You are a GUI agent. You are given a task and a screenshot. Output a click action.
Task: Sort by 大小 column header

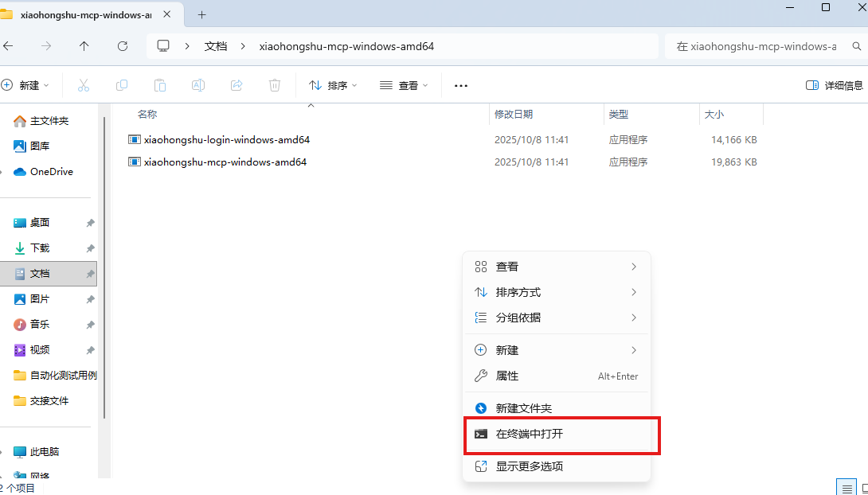pyautogui.click(x=714, y=114)
